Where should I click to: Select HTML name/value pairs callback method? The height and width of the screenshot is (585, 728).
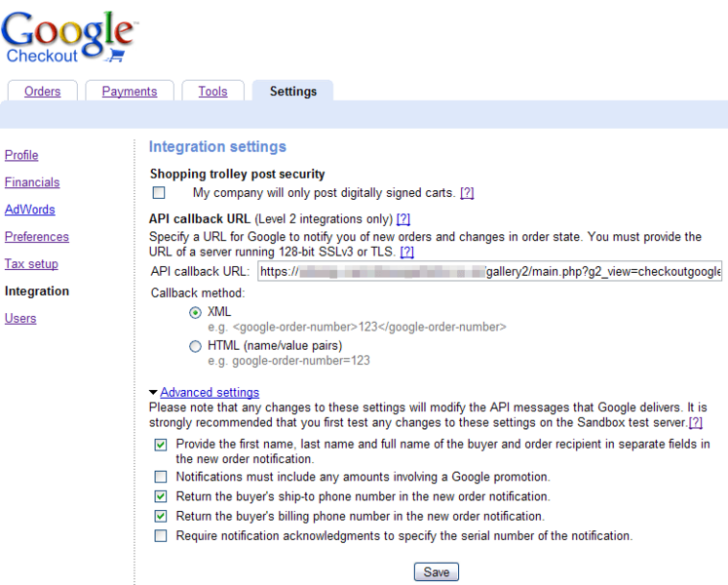(x=196, y=347)
